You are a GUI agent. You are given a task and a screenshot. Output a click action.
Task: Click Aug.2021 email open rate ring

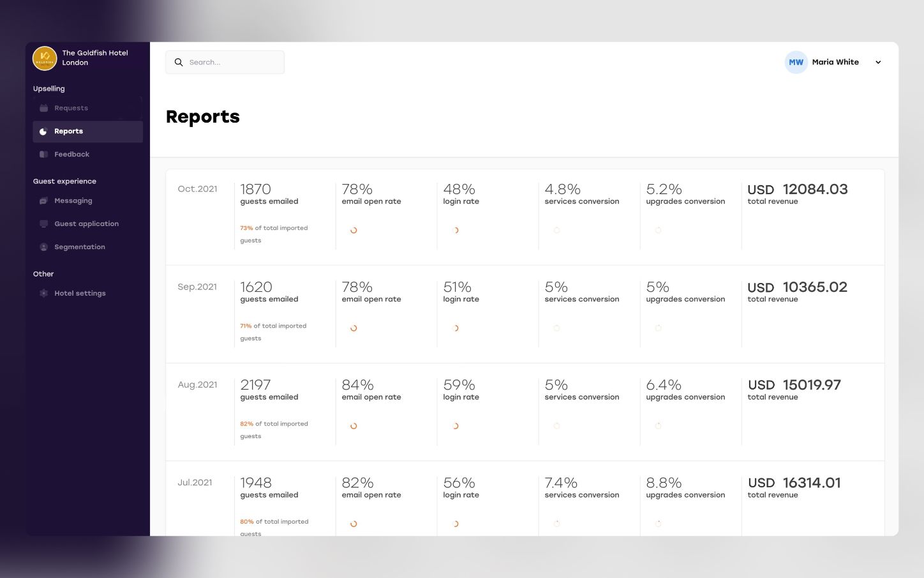click(354, 426)
